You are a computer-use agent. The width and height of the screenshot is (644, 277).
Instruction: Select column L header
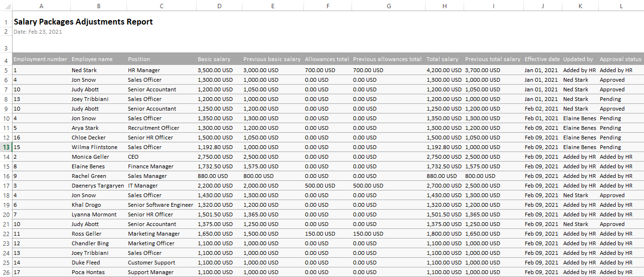tap(621, 6)
